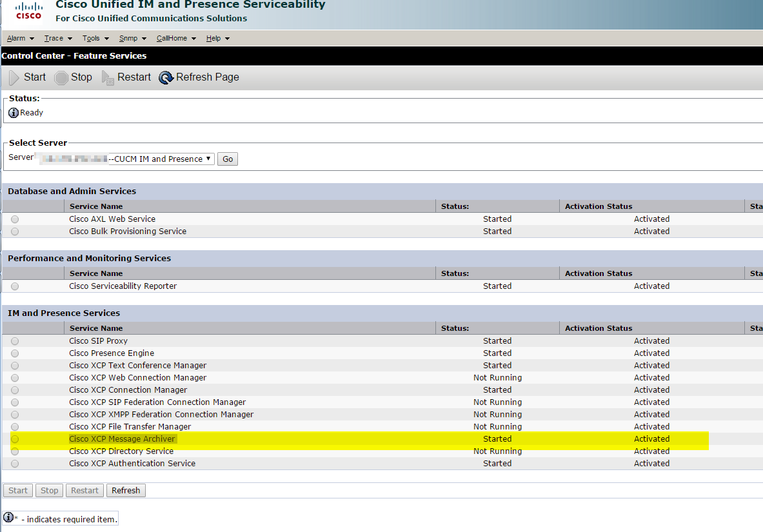The height and width of the screenshot is (532, 763).
Task: Click the Cisco XCP Message Archiver service name
Action: (122, 439)
